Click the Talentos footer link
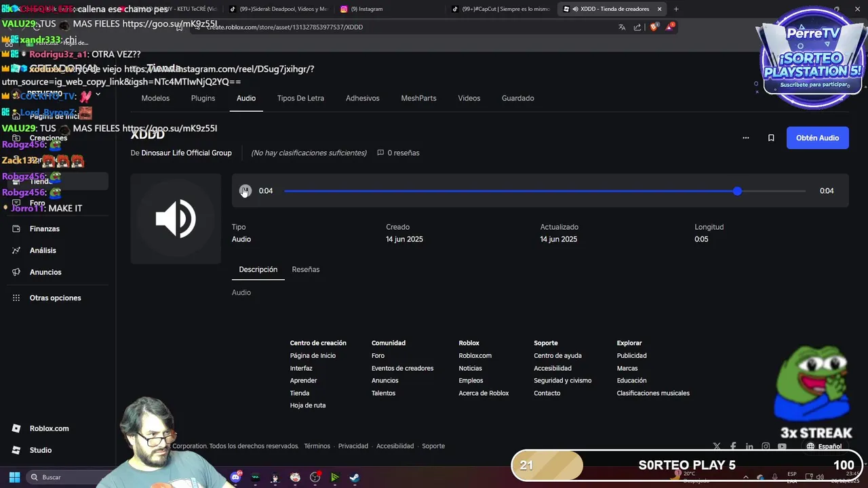868x488 pixels. coord(383,394)
